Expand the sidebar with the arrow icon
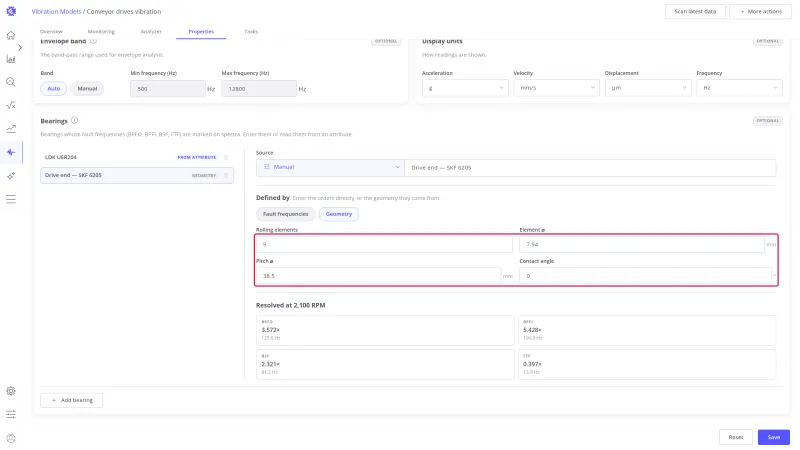 click(x=20, y=47)
